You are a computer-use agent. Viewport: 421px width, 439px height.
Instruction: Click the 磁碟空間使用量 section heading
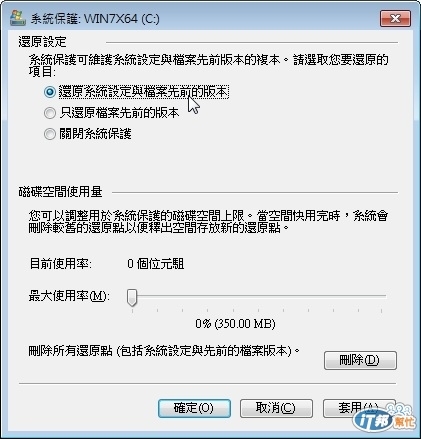60,192
